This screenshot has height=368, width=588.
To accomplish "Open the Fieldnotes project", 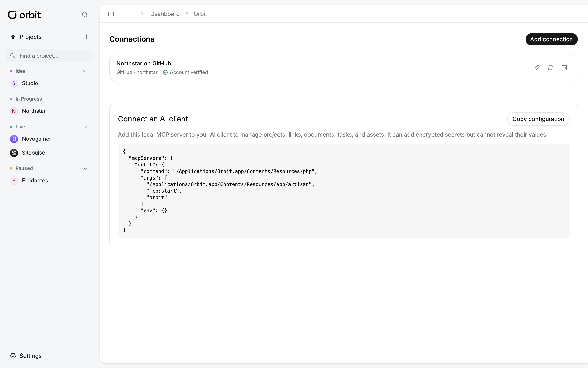I will [49, 181].
